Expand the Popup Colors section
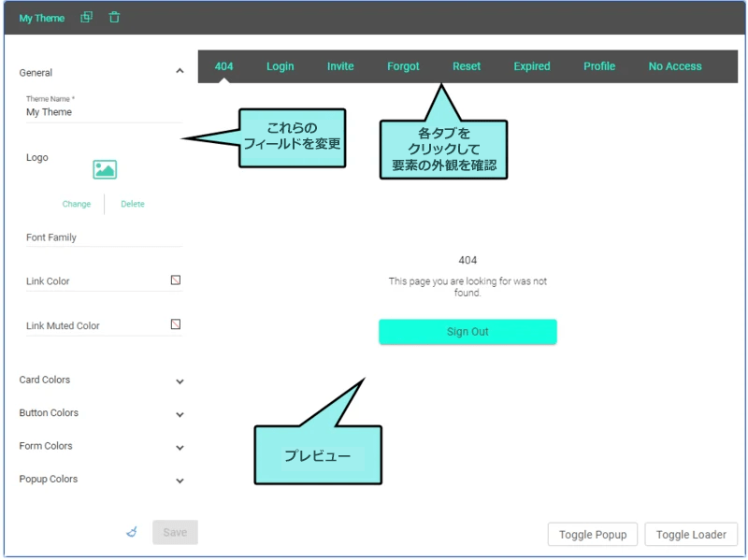This screenshot has height=560, width=748. coord(180,481)
